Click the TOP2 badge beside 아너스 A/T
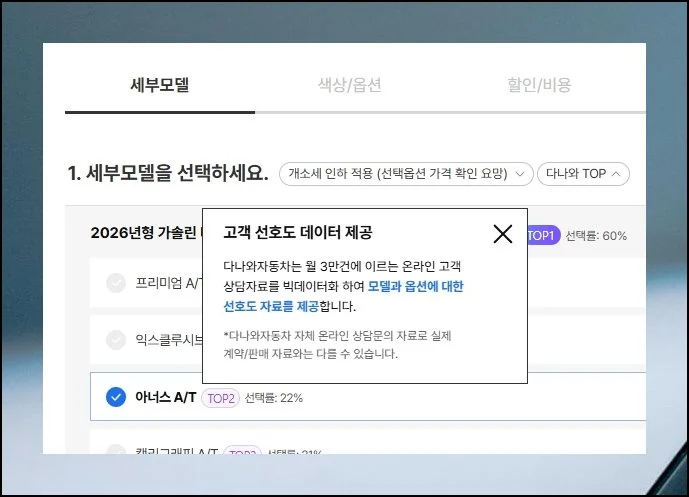This screenshot has width=689, height=497. [x=219, y=398]
